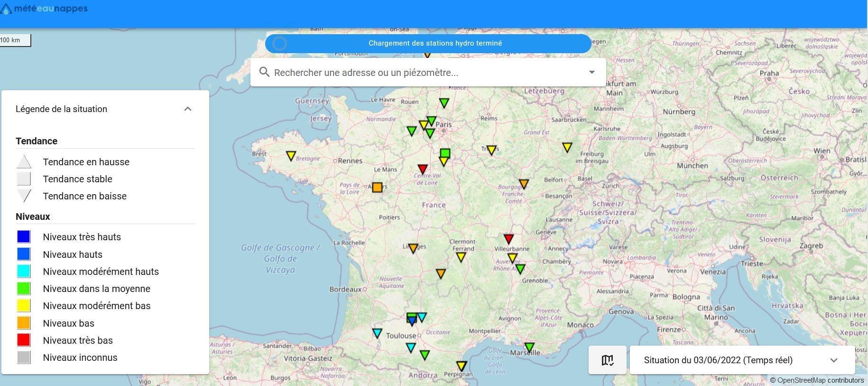The height and width of the screenshot is (386, 868).
Task: Click the Légende de la situation title
Action: tap(61, 109)
